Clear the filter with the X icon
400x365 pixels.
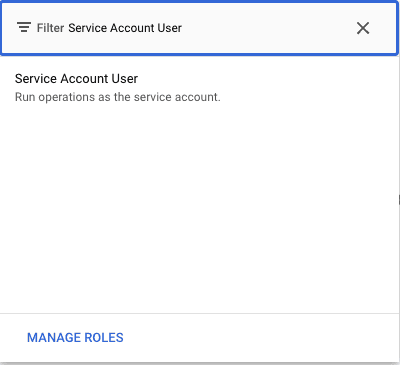click(x=363, y=28)
